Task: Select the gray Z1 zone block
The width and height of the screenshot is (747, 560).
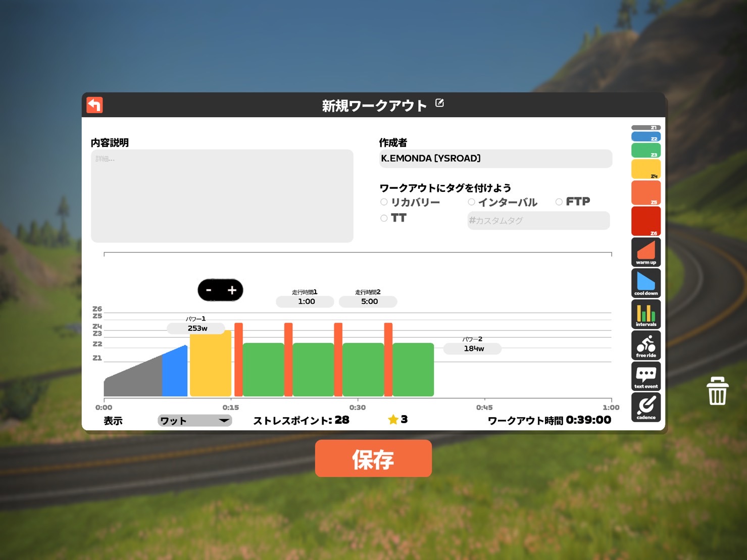Action: click(x=646, y=128)
